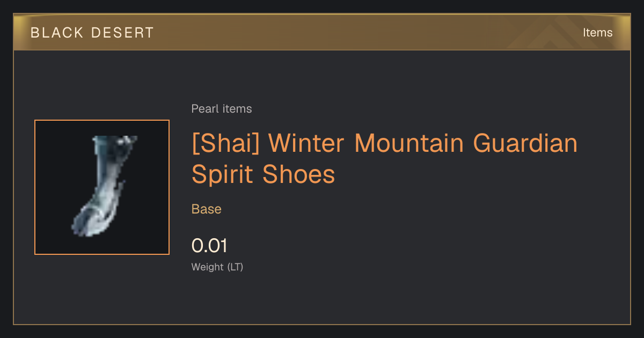The width and height of the screenshot is (644, 338).
Task: Select the Items label in header
Action: click(x=597, y=33)
